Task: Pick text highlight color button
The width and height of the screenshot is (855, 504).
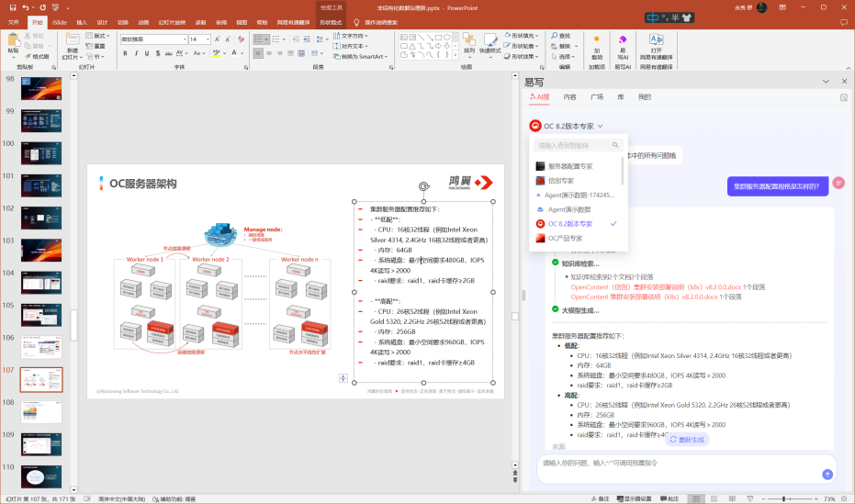Action: click(217, 53)
